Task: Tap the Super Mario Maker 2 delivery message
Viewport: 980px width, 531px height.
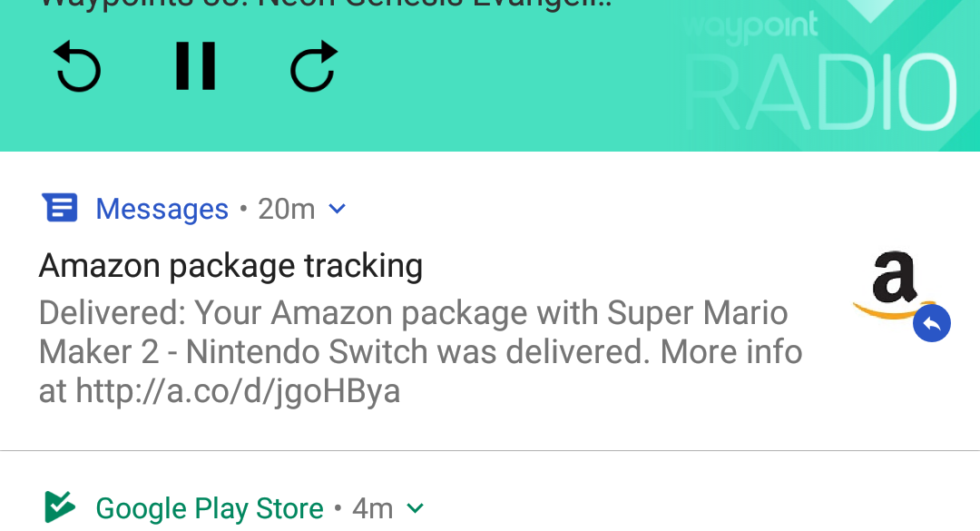Action: (413, 332)
